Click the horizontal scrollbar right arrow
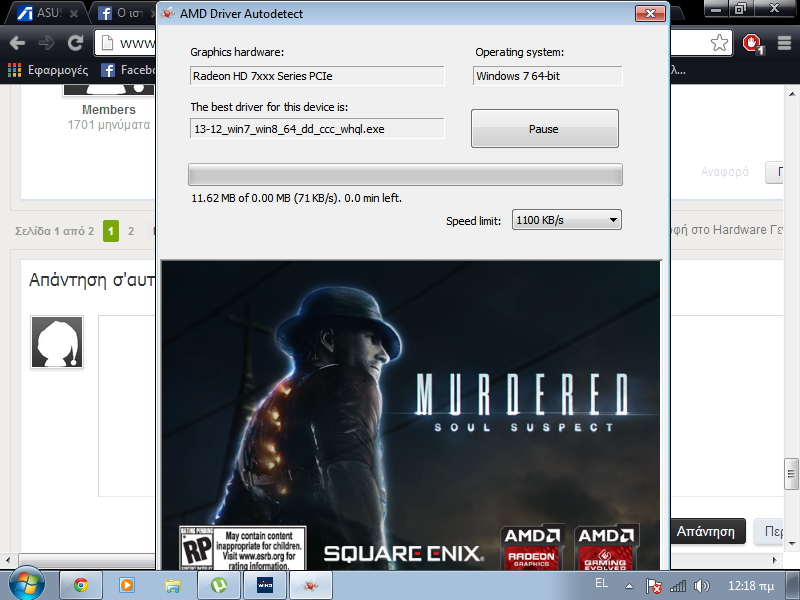Image resolution: width=800 pixels, height=600 pixels. pos(775,560)
